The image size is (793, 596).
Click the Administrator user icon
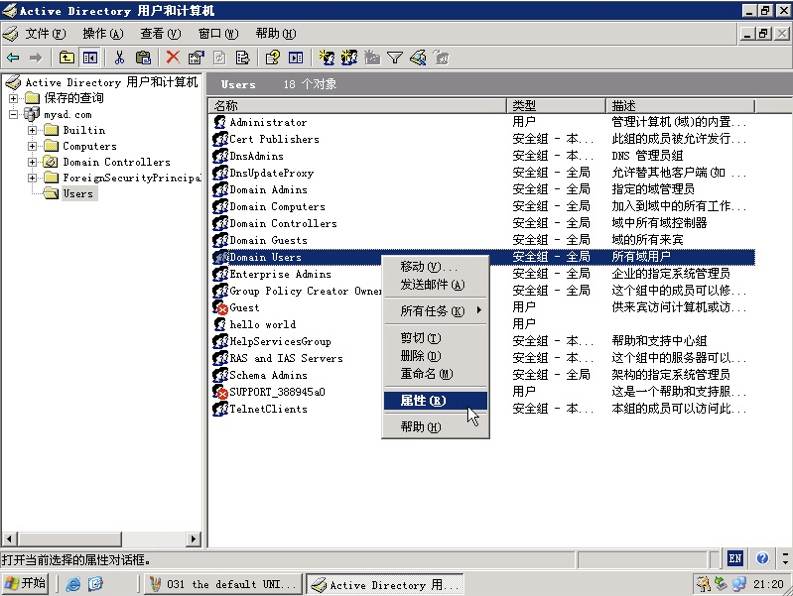tap(220, 122)
